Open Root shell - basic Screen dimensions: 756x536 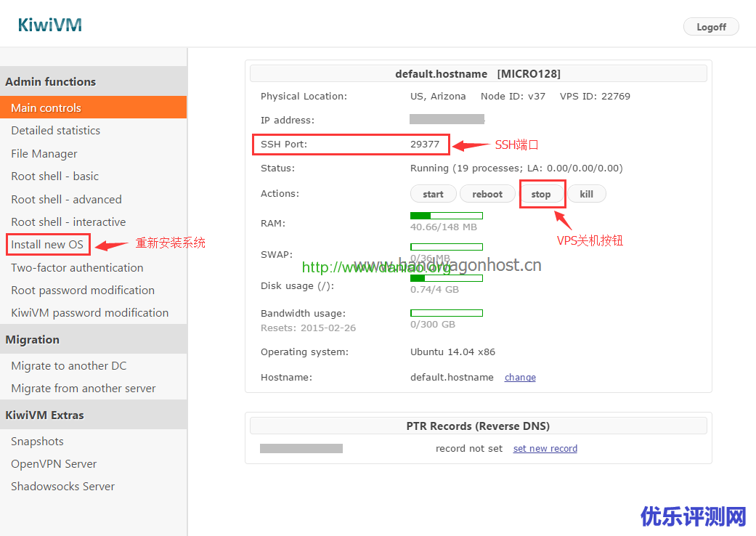[55, 176]
